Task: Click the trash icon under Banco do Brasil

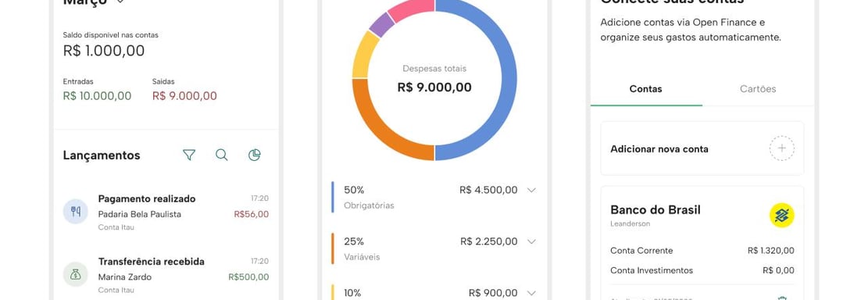Action: pos(781,298)
